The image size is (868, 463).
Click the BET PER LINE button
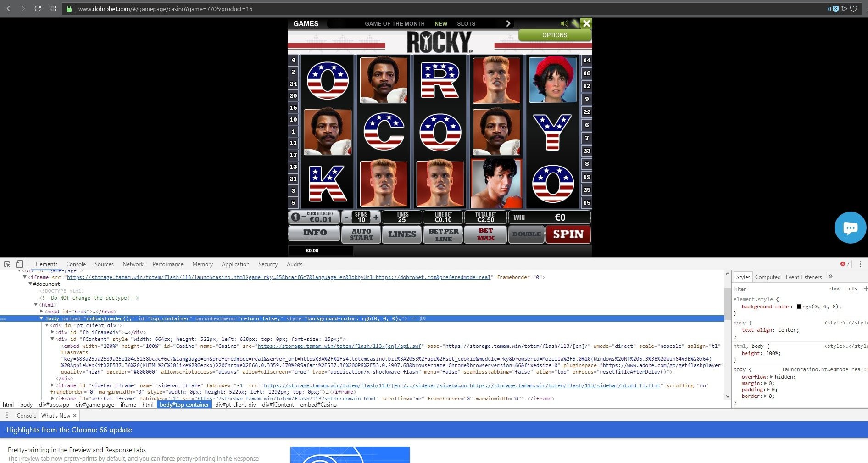click(x=443, y=234)
